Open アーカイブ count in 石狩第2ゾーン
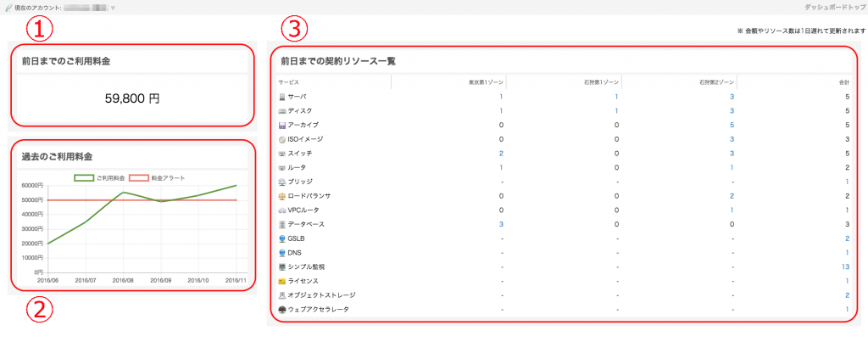The image size is (868, 342). click(732, 125)
